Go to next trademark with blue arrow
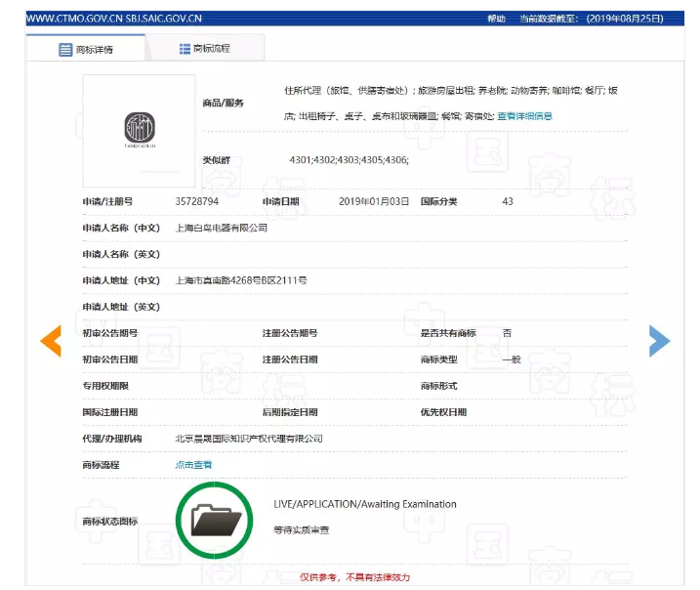Viewport: 700px width, 590px height. pos(659,341)
